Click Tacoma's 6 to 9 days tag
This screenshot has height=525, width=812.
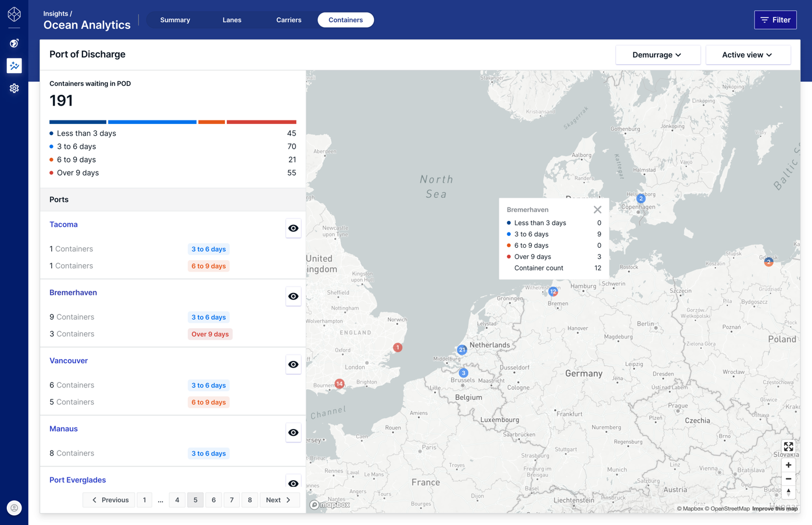pyautogui.click(x=209, y=266)
